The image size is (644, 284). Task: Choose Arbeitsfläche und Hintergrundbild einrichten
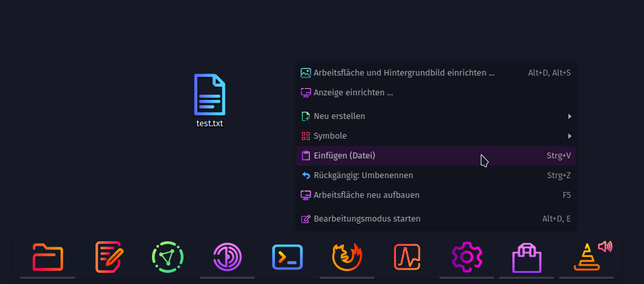435,73
